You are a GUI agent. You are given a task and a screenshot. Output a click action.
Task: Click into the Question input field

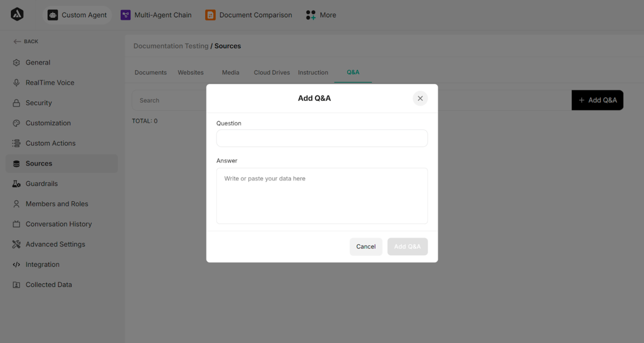[322, 138]
